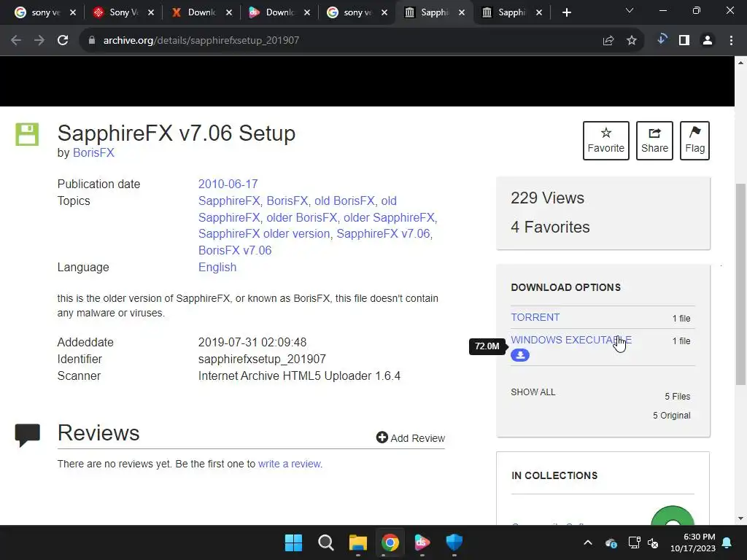Switch to the Downlc tab with orange X icon
The width and height of the screenshot is (747, 560).
pos(201,13)
